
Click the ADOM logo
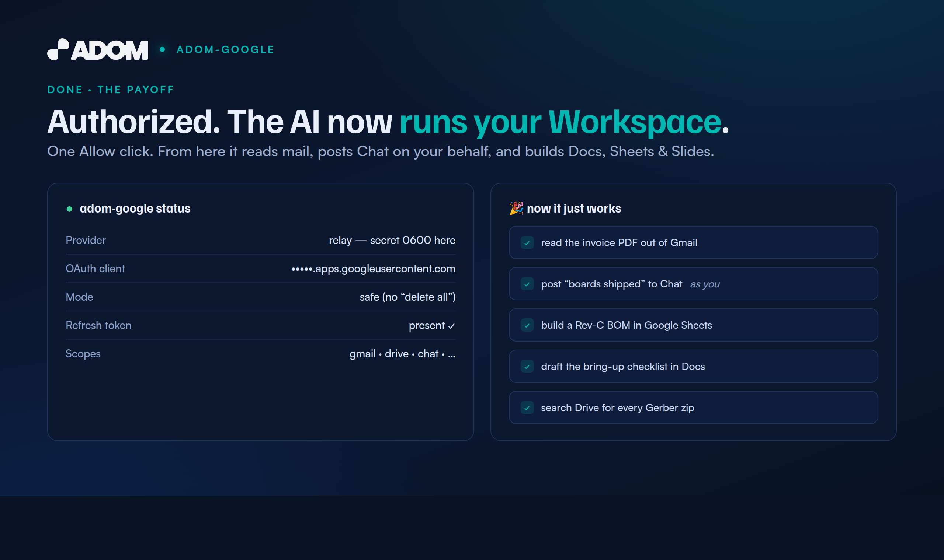click(97, 49)
